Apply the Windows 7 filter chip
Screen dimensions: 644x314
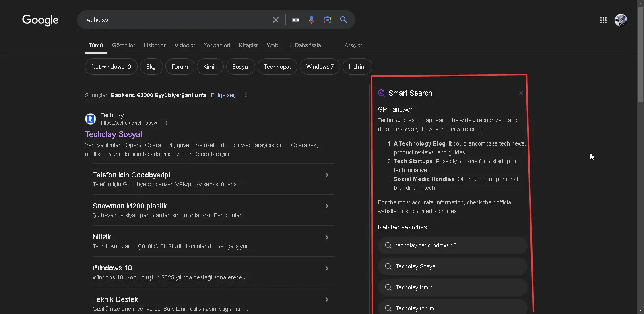point(320,67)
